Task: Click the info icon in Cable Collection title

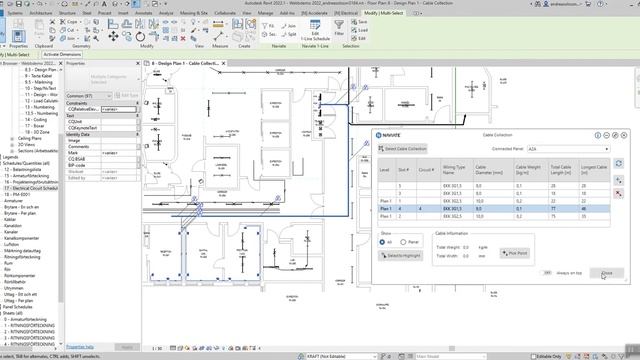Action: (x=598, y=135)
